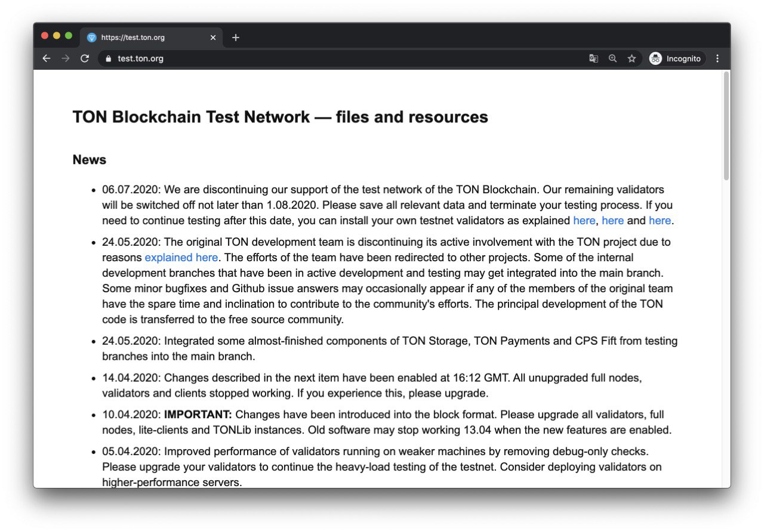The height and width of the screenshot is (532, 764).
Task: Open the translate page icon
Action: [x=593, y=58]
